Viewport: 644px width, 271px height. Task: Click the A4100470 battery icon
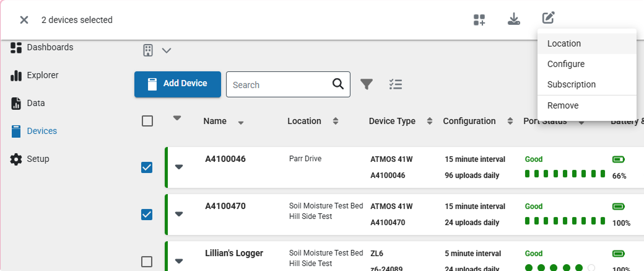[x=618, y=207]
